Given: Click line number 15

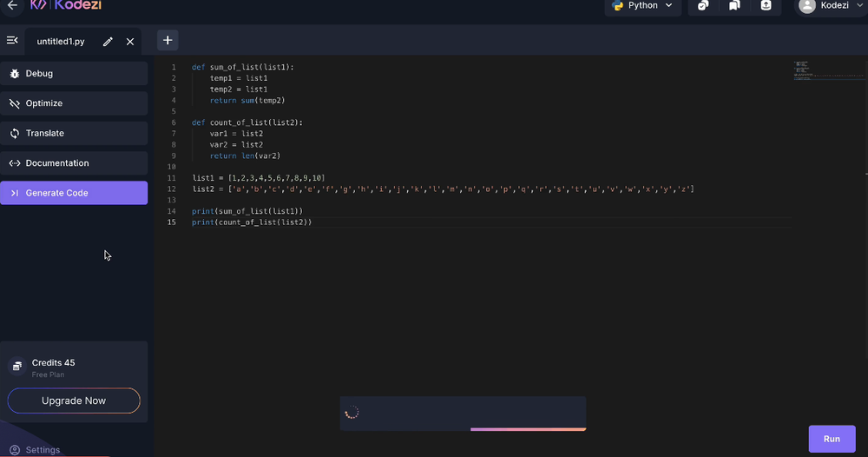Looking at the screenshot, I should click(172, 222).
